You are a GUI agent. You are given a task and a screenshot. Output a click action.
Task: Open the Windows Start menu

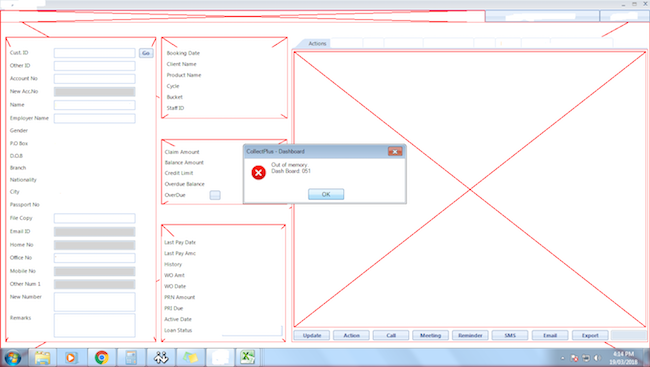pyautogui.click(x=12, y=358)
